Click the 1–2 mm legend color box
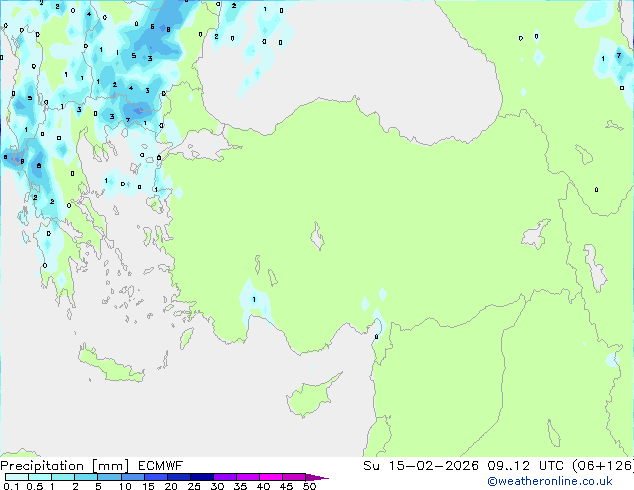Image resolution: width=634 pixels, height=490 pixels. point(63,477)
